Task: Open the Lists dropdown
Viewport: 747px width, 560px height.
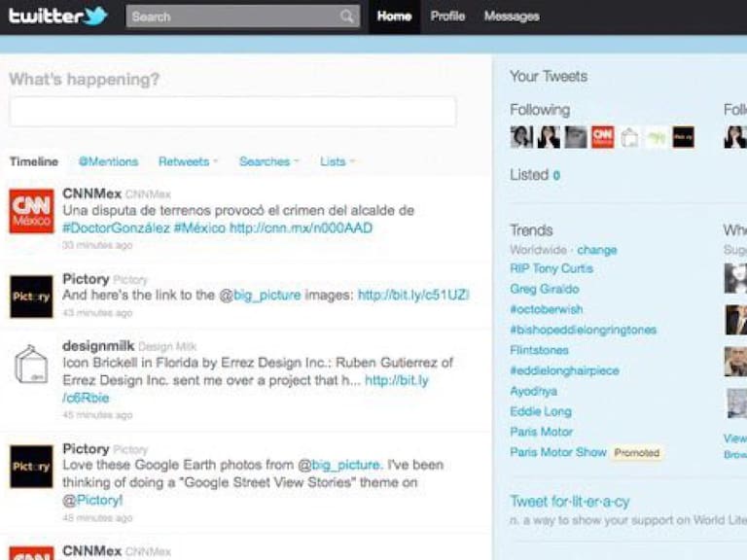Action: [337, 161]
